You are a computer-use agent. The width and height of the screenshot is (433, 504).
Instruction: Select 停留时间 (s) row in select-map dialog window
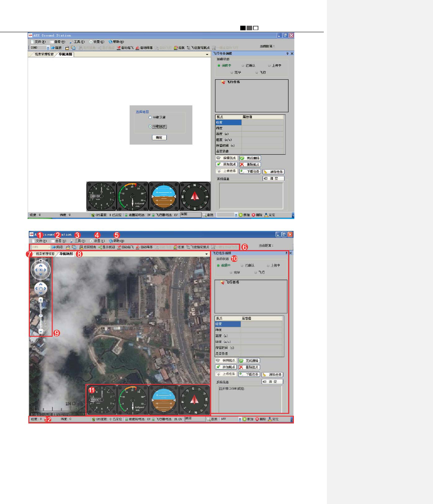point(250,146)
